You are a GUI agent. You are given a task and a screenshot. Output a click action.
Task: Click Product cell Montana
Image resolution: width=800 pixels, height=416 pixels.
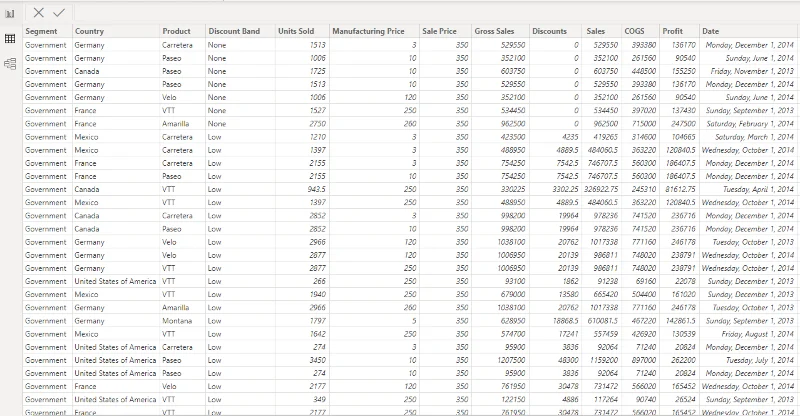click(x=177, y=321)
